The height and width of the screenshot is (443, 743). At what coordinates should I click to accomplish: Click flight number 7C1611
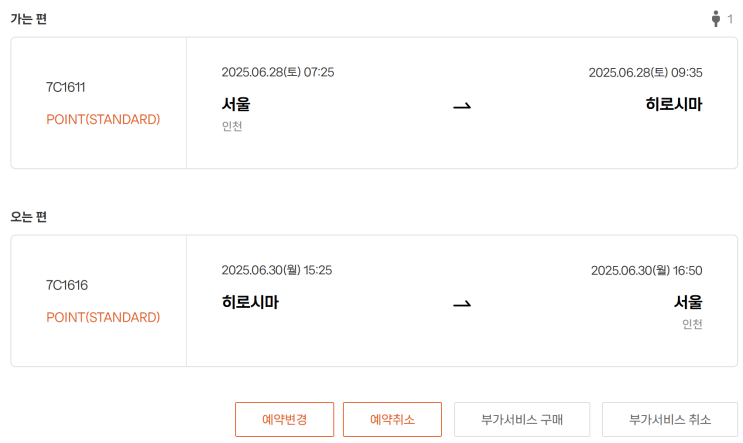click(x=66, y=87)
